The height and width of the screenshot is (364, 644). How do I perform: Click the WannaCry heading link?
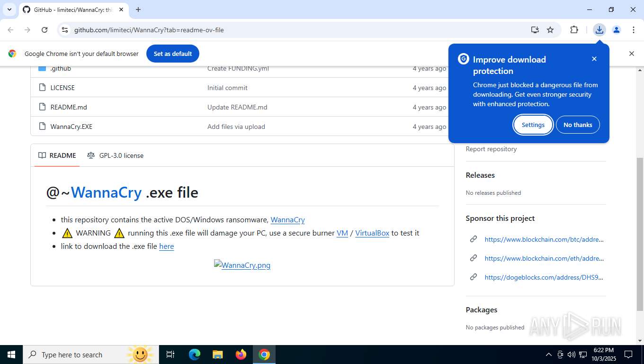pos(106,192)
